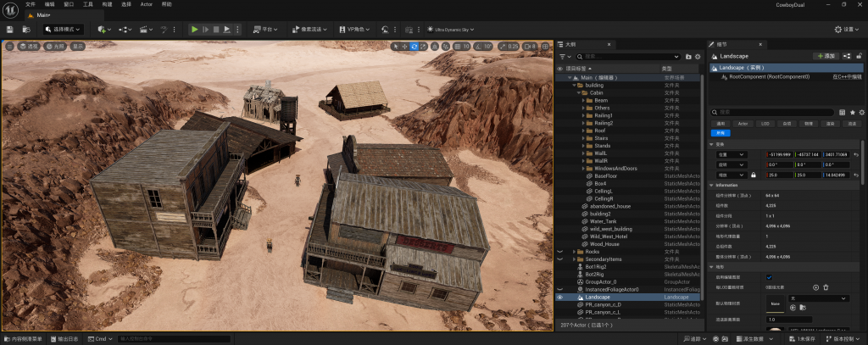868x345 pixels.
Task: Toggle visibility eye for Landscape actor
Action: click(559, 298)
